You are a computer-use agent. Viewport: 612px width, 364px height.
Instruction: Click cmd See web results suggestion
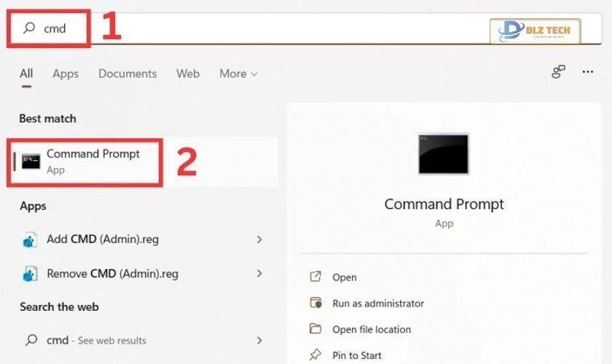click(95, 340)
